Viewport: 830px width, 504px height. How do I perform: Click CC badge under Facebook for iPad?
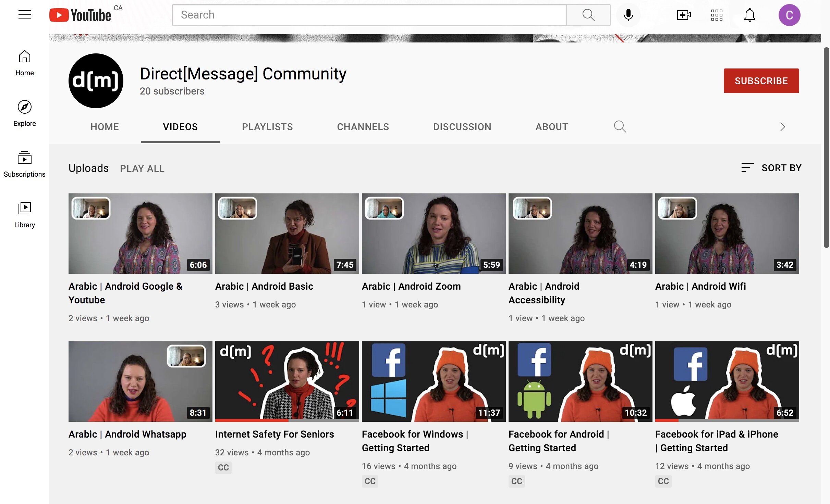[x=663, y=481]
